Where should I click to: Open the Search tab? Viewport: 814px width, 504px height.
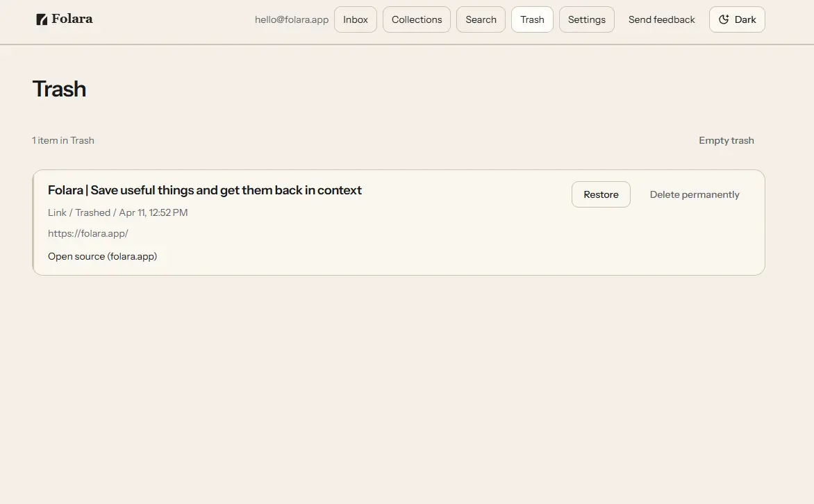pyautogui.click(x=481, y=19)
